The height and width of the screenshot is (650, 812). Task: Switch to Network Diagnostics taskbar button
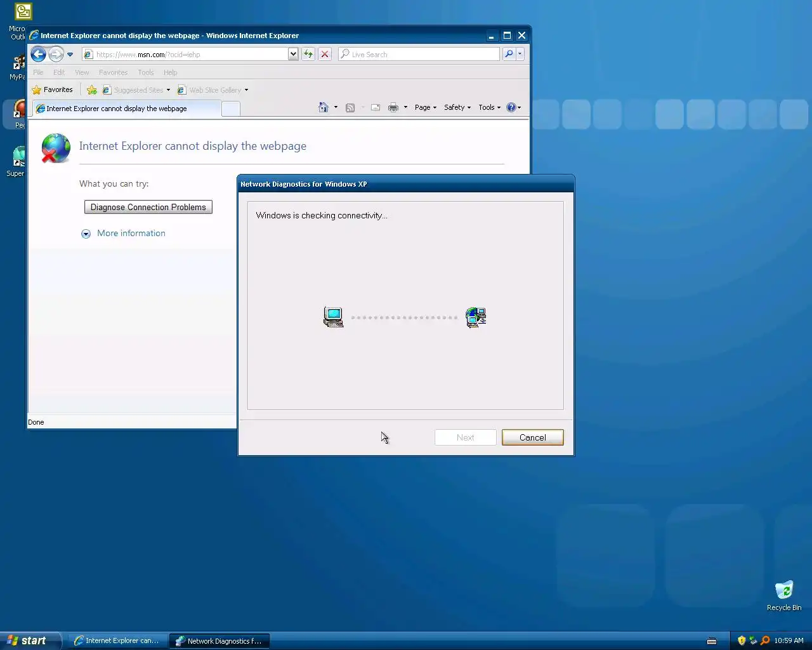pos(219,641)
